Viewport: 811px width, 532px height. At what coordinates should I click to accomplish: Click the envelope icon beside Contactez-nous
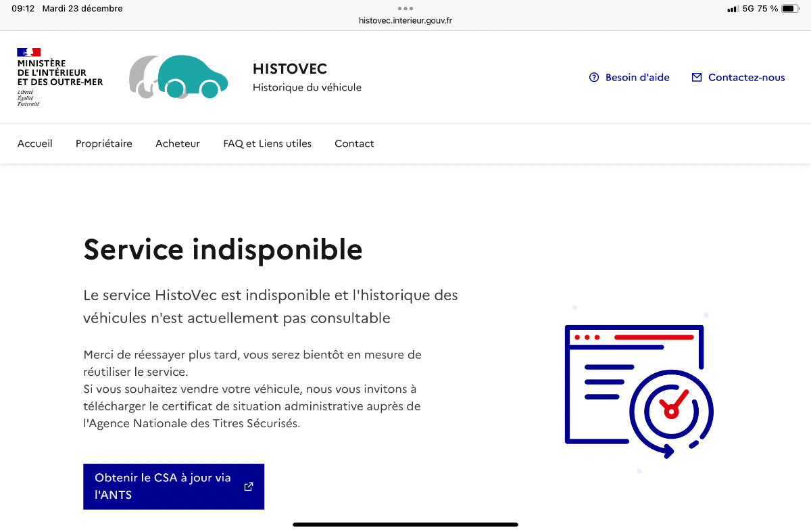(697, 77)
